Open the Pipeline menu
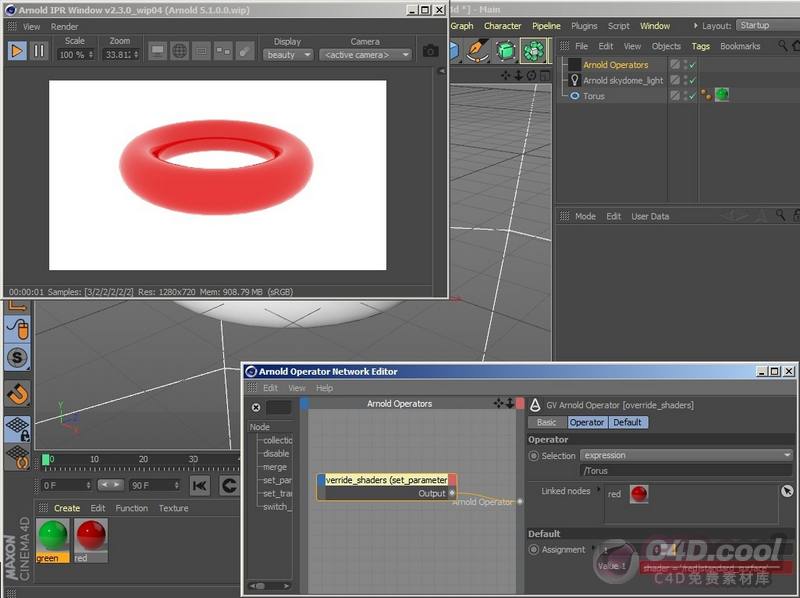Screen dimensions: 800x598 click(x=546, y=26)
